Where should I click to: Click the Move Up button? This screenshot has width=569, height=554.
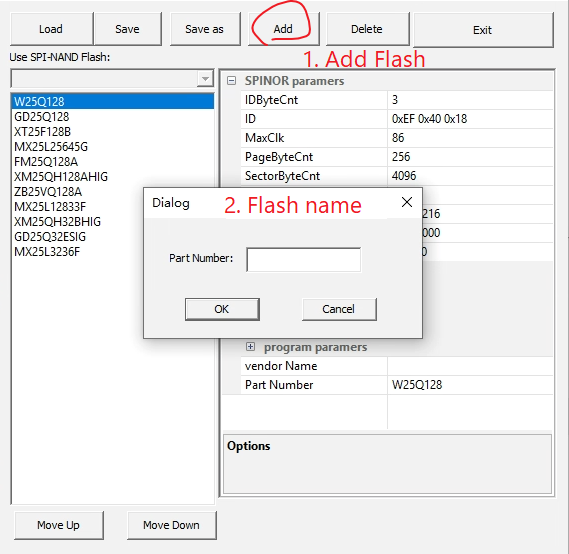tap(59, 525)
